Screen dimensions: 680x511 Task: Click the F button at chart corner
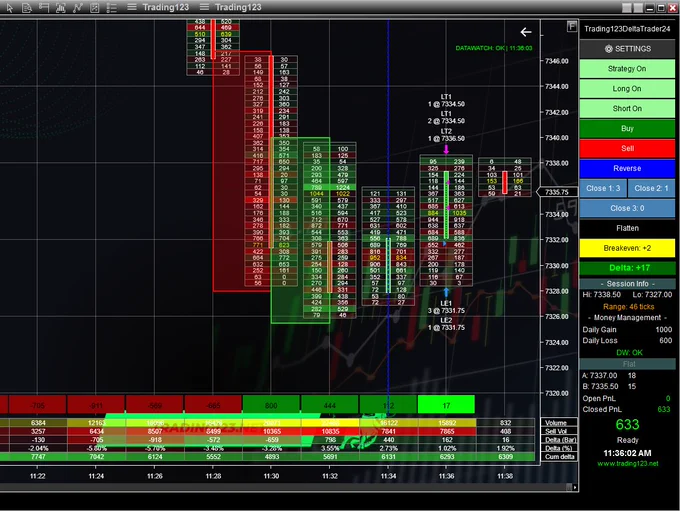coord(572,26)
